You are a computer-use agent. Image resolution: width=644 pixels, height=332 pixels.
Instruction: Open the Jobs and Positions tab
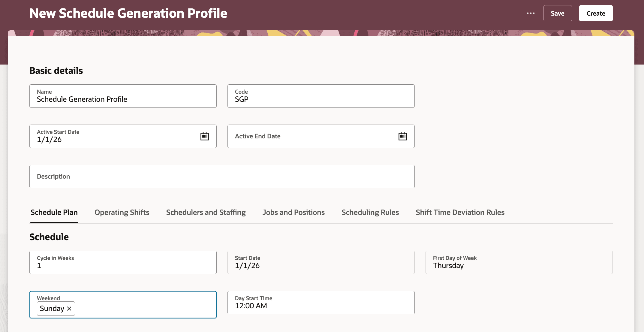[293, 213]
